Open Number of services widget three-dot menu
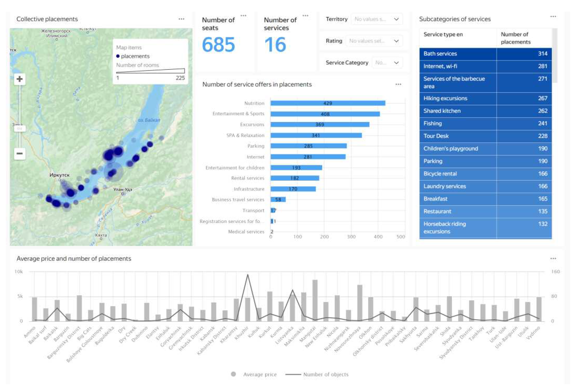The width and height of the screenshot is (573, 392). (x=305, y=15)
